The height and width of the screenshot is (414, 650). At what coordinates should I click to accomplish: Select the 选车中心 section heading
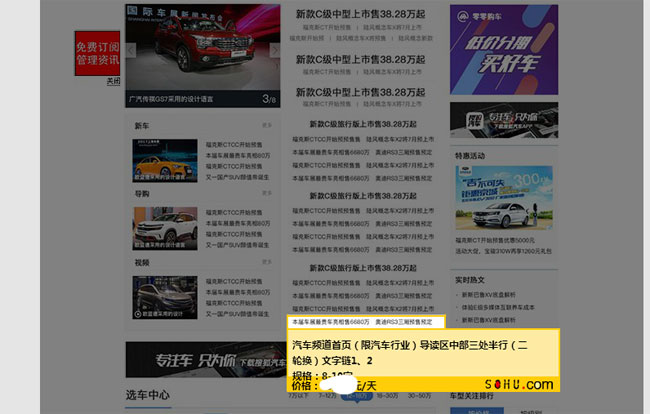(x=148, y=395)
